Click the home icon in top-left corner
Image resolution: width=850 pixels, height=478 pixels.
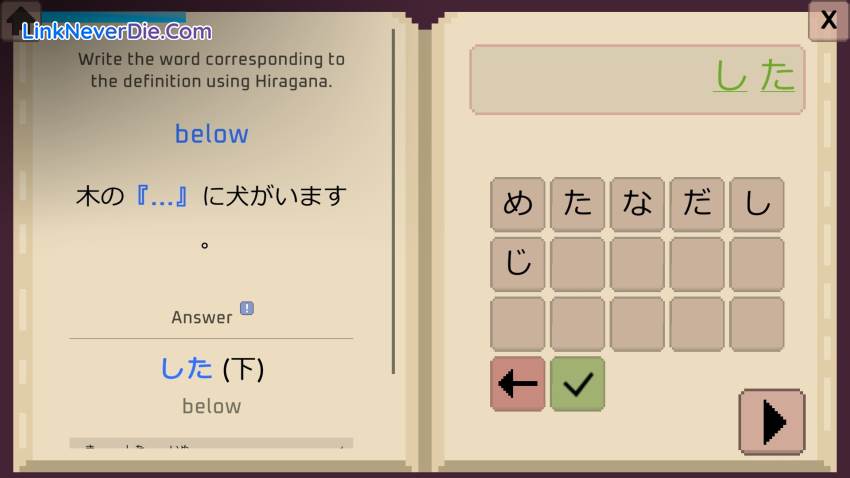[x=20, y=20]
